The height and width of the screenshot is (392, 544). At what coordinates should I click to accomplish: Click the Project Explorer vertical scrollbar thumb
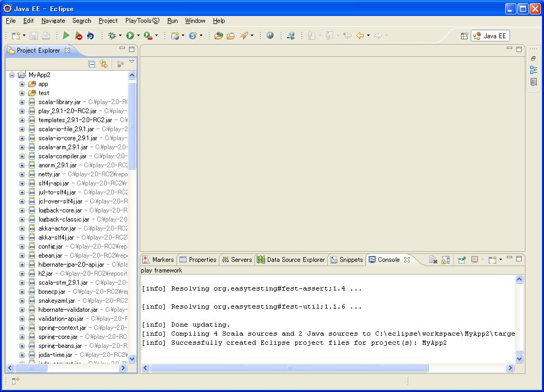[x=132, y=125]
